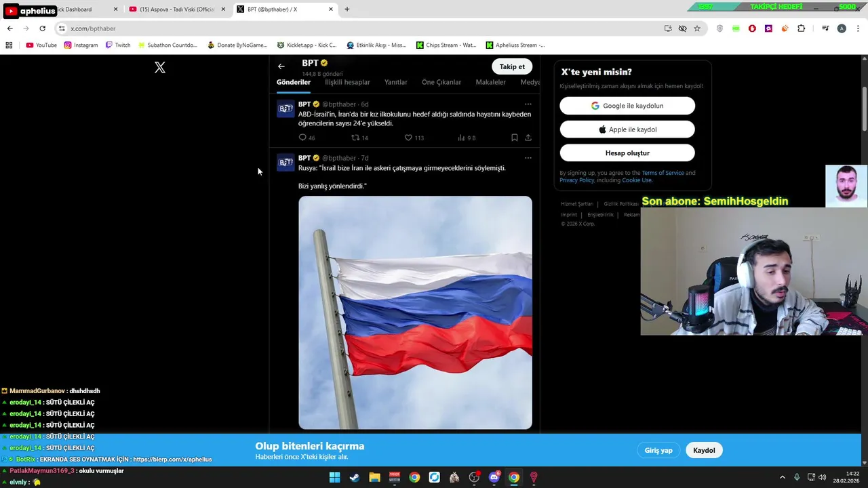Open the Extensions puzzle icon

pyautogui.click(x=801, y=28)
